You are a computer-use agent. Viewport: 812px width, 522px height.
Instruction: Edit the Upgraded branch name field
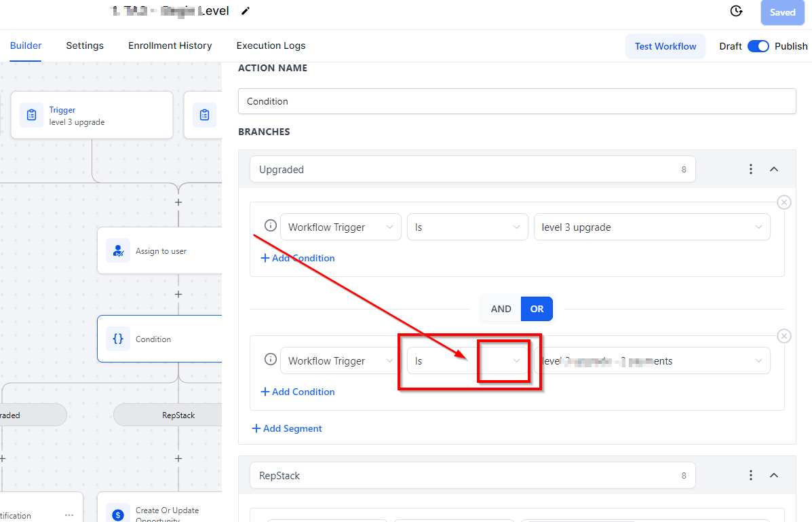pyautogui.click(x=472, y=170)
